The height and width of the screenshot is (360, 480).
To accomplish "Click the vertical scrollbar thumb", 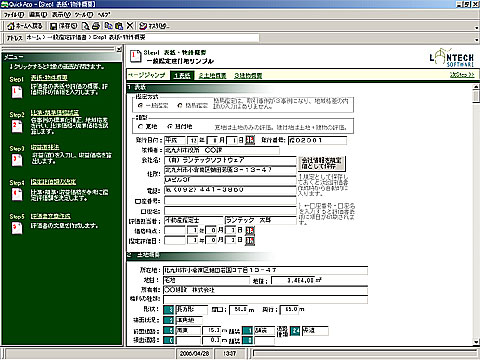I will (x=476, y=97).
